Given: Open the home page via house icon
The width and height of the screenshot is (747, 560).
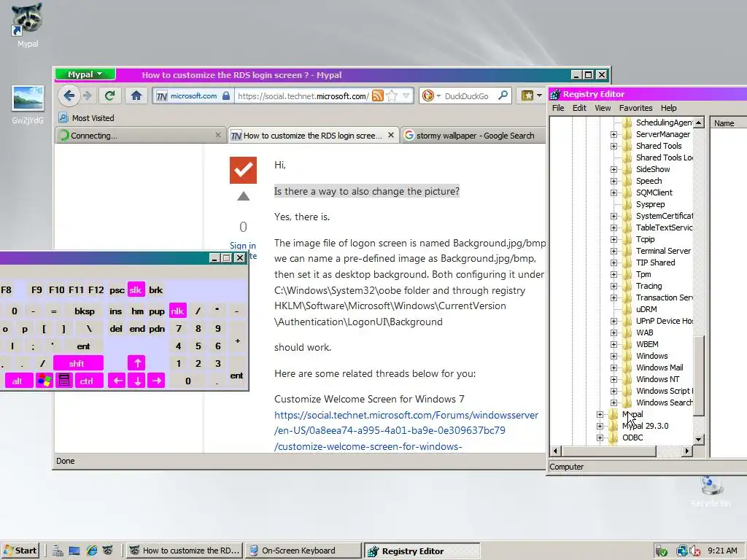Looking at the screenshot, I should coord(136,96).
